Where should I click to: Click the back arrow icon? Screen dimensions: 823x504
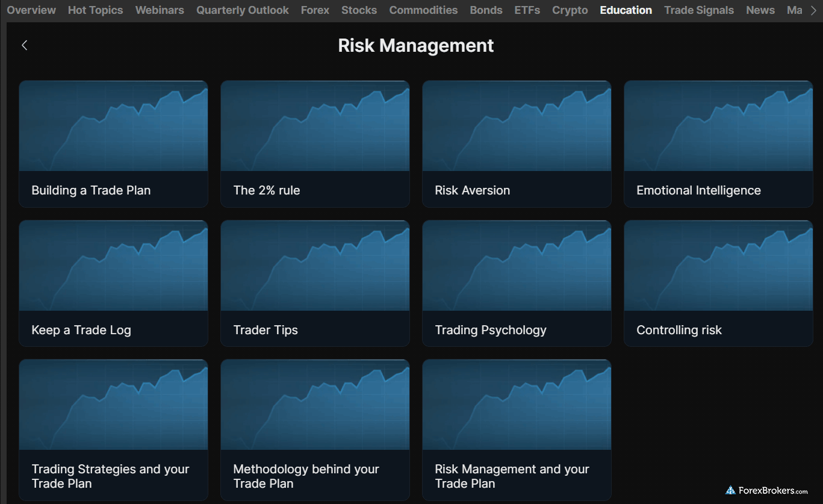pos(25,45)
